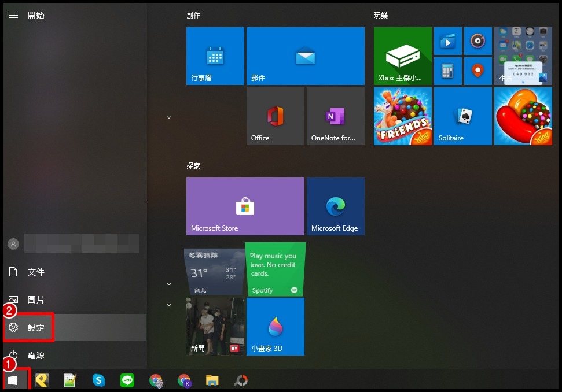The image size is (562, 392).
Task: Expand the Start menu hamburger
Action: click(x=13, y=15)
